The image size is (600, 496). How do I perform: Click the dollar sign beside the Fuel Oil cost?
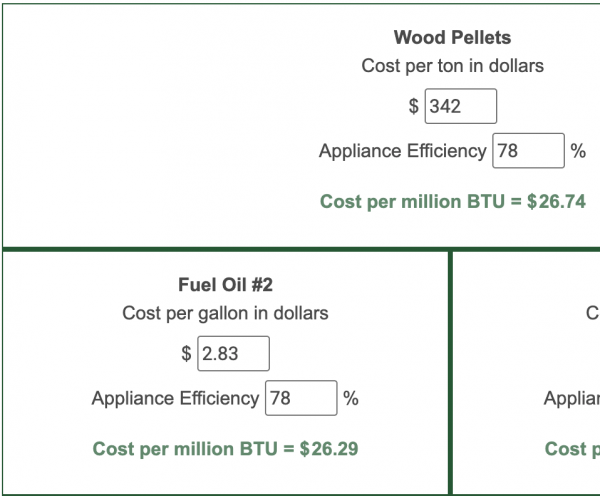click(x=186, y=353)
